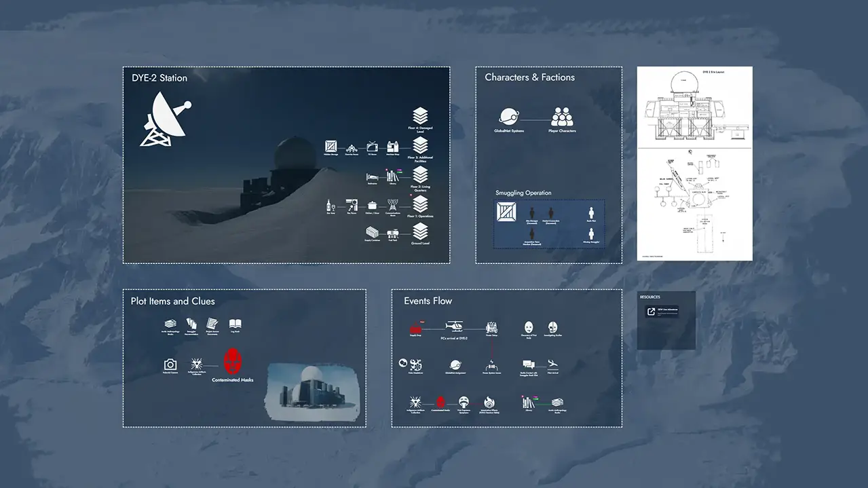Click the Discovery of First Body face icon
This screenshot has width=868, height=488.
[529, 328]
